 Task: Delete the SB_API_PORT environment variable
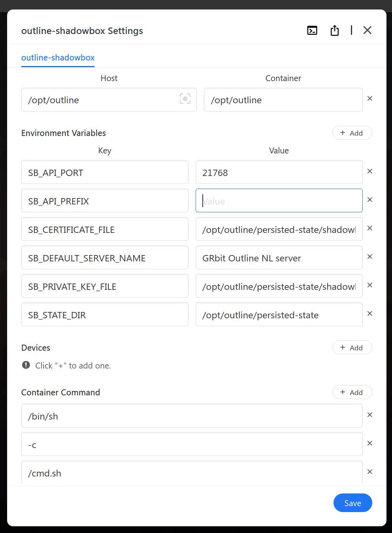(x=370, y=172)
